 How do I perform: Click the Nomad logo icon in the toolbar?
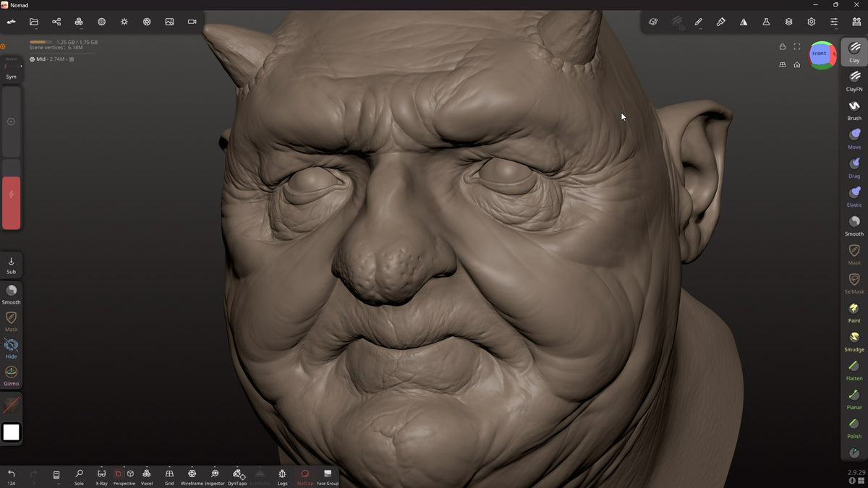pyautogui.click(x=12, y=22)
